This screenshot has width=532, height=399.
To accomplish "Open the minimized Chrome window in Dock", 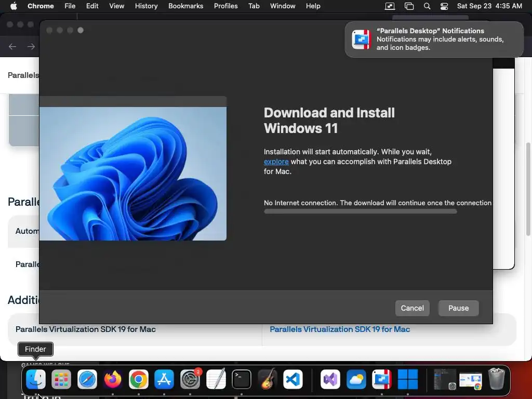I will point(471,380).
